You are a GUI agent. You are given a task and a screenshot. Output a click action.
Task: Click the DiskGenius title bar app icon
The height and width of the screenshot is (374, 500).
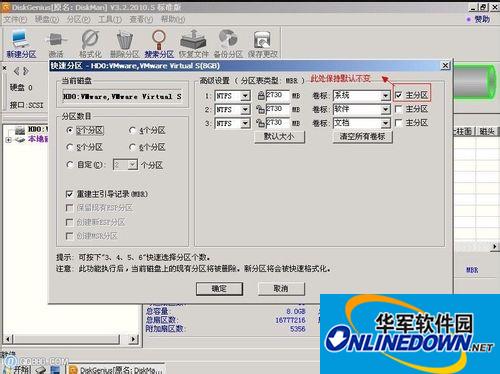pyautogui.click(x=6, y=7)
